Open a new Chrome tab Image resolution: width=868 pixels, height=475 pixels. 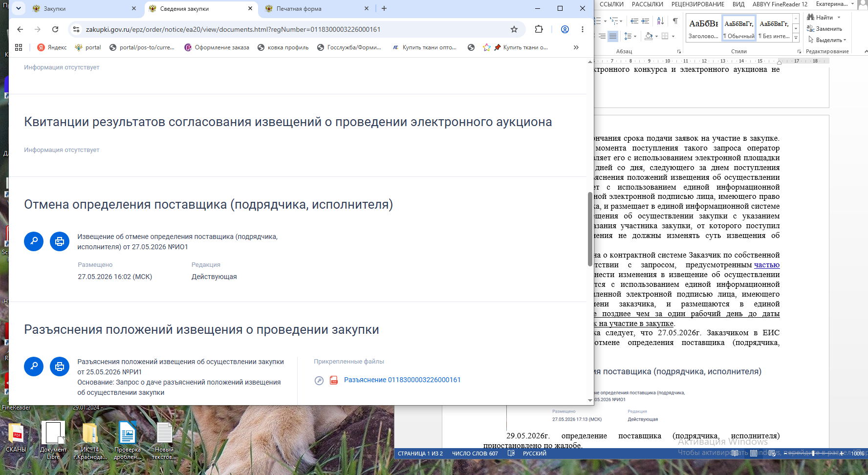click(384, 8)
